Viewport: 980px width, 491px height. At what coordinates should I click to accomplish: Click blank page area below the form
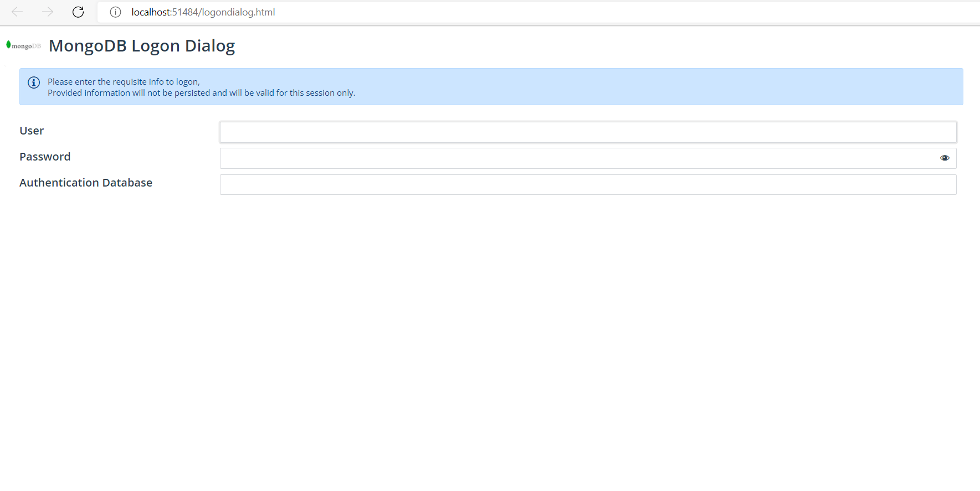pyautogui.click(x=490, y=332)
